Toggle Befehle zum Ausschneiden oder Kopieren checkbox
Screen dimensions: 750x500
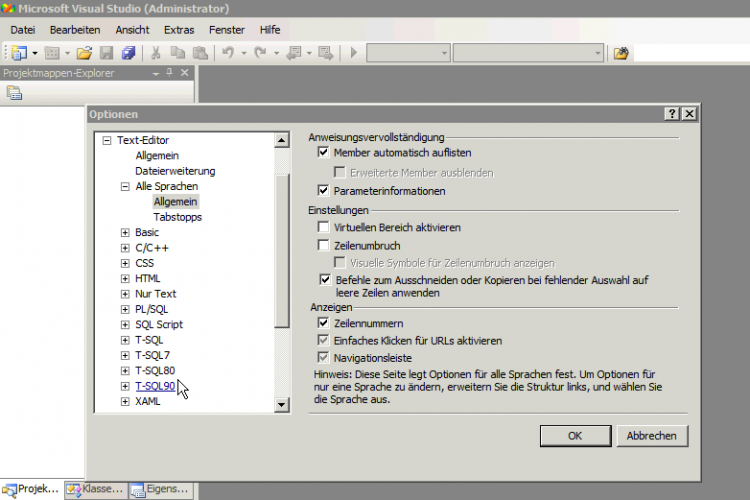tap(325, 279)
